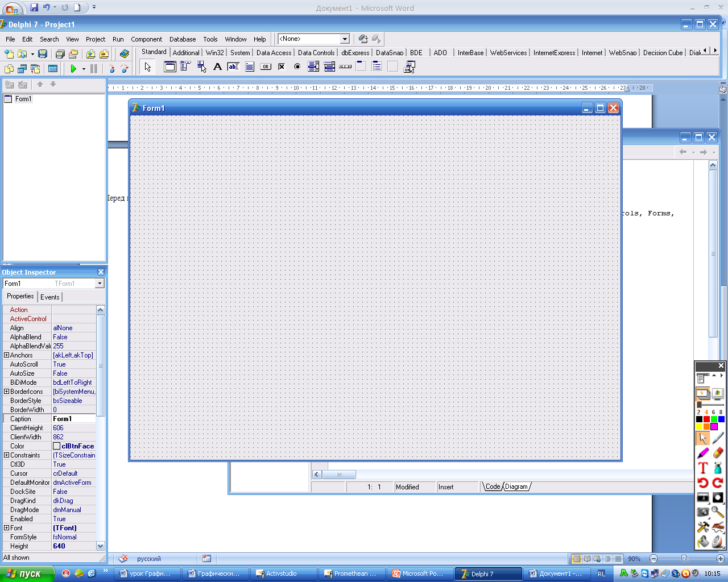
Task: Click the Step Over debug icon
Action: click(125, 69)
